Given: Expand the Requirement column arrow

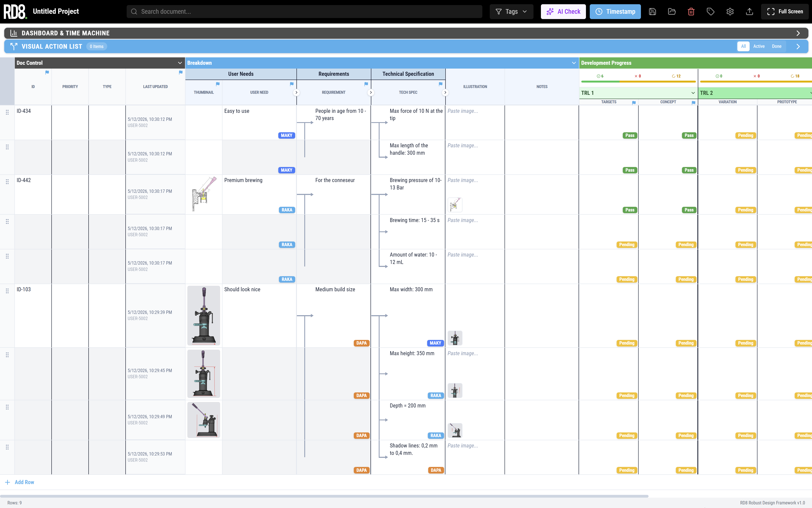Looking at the screenshot, I should click(371, 92).
